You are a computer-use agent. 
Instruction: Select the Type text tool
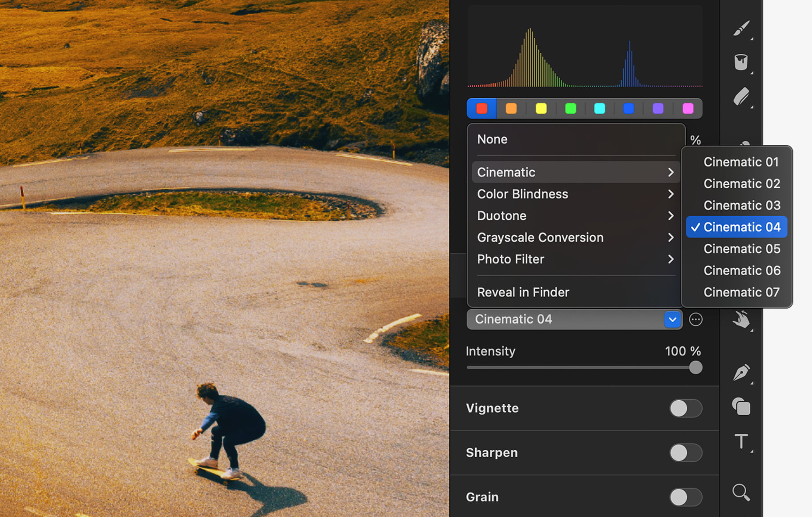741,441
